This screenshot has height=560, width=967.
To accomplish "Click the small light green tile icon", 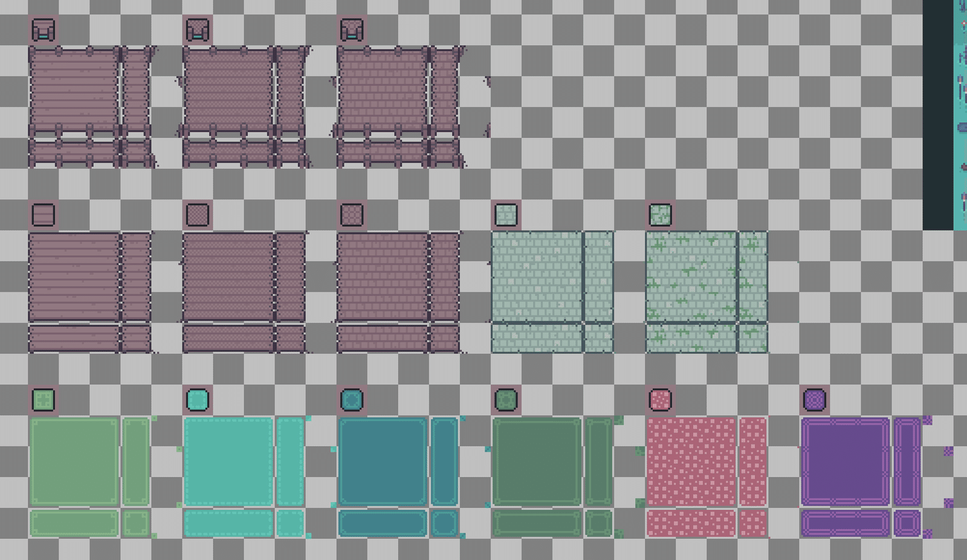I will [44, 400].
